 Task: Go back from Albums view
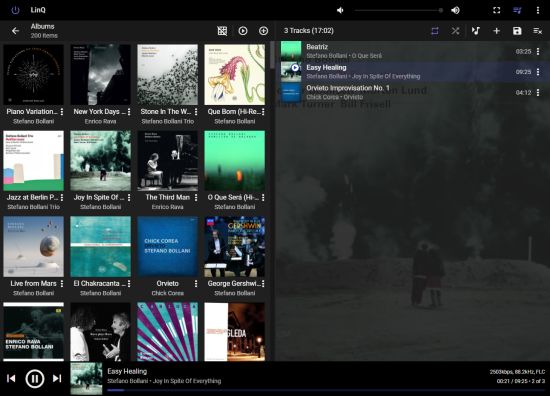click(x=15, y=31)
